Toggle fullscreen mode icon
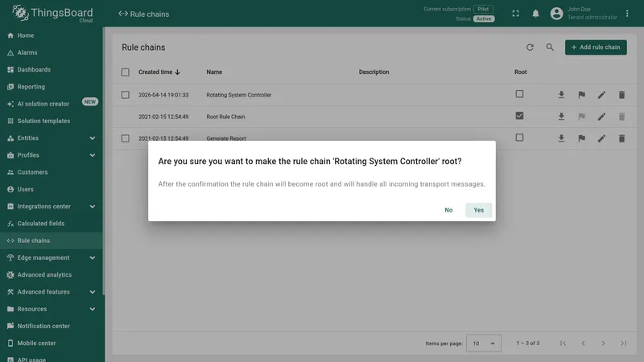 (515, 14)
